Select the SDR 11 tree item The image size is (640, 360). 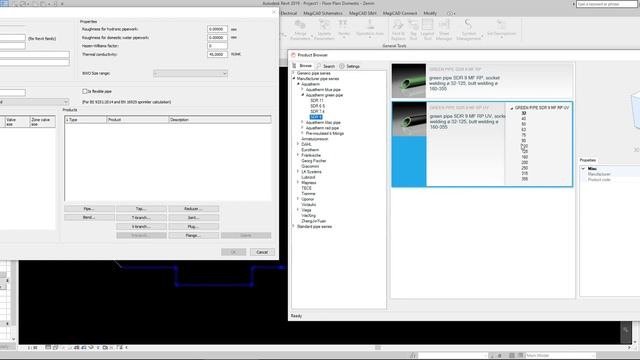[x=317, y=100]
